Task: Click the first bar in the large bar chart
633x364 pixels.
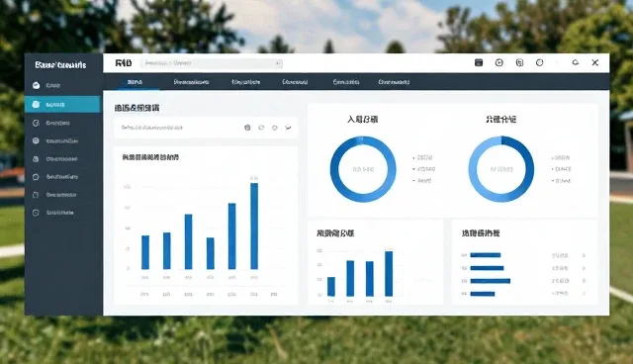Action: [x=145, y=252]
